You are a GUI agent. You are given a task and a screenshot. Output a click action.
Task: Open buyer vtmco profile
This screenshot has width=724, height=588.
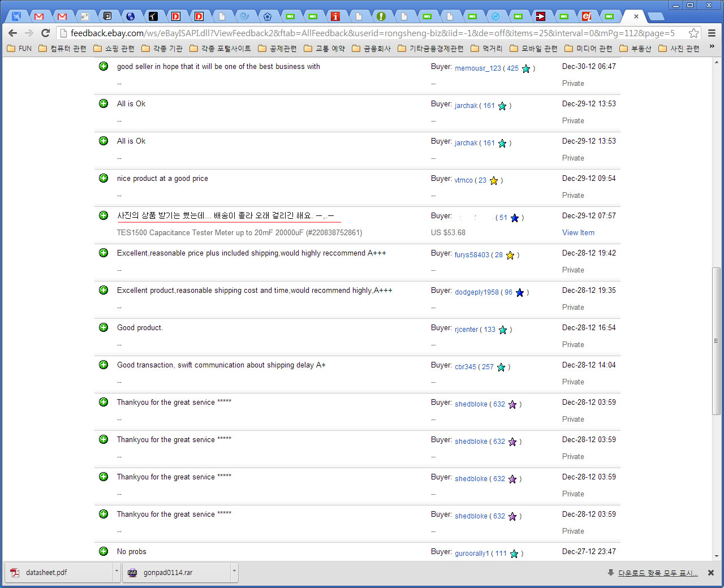pyautogui.click(x=463, y=180)
